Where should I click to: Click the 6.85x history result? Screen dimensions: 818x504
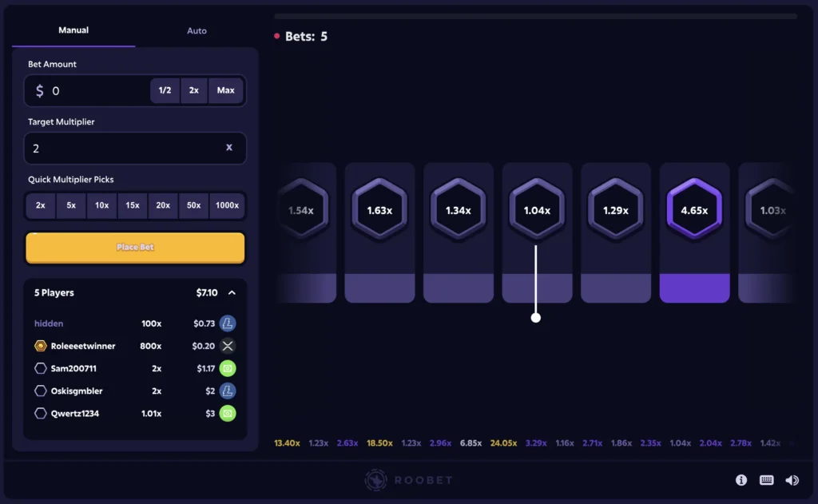click(x=471, y=443)
